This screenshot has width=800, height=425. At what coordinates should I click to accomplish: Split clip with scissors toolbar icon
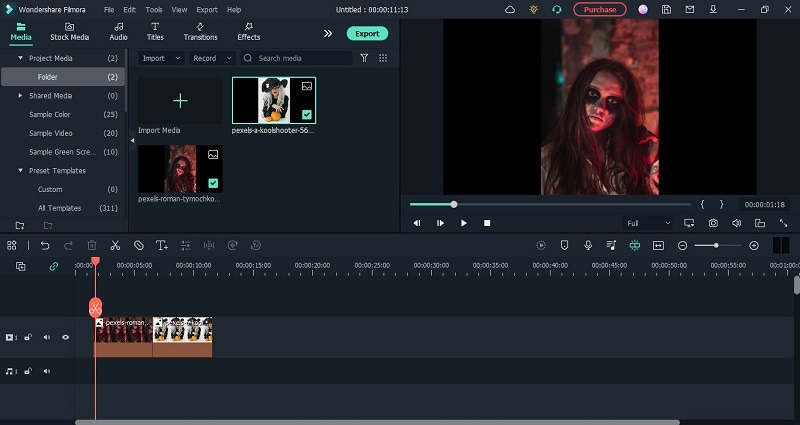click(x=115, y=245)
